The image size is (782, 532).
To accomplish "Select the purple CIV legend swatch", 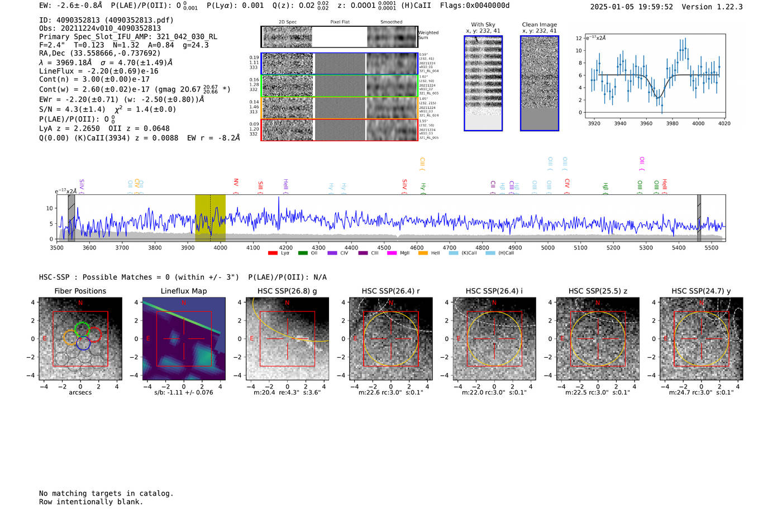I will click(332, 253).
